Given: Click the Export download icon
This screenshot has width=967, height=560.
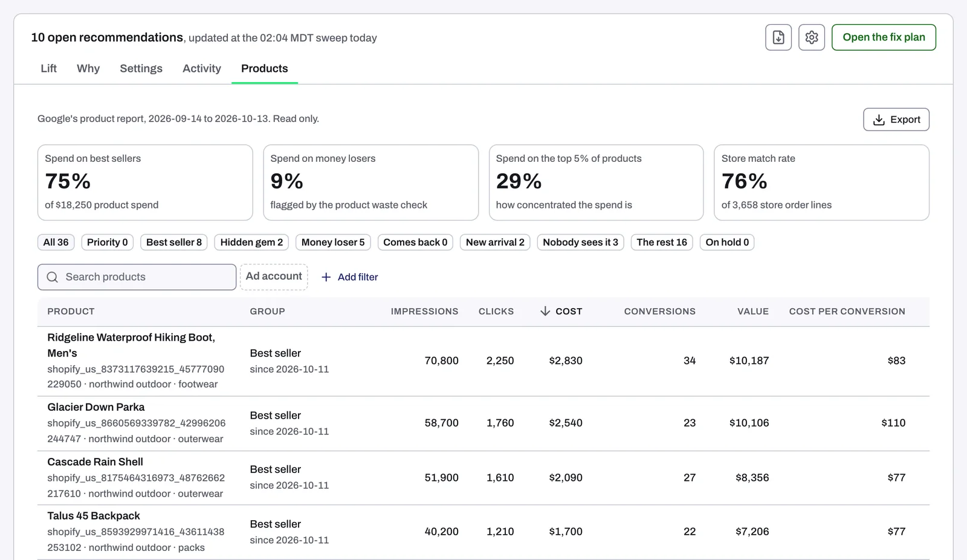Looking at the screenshot, I should (879, 120).
